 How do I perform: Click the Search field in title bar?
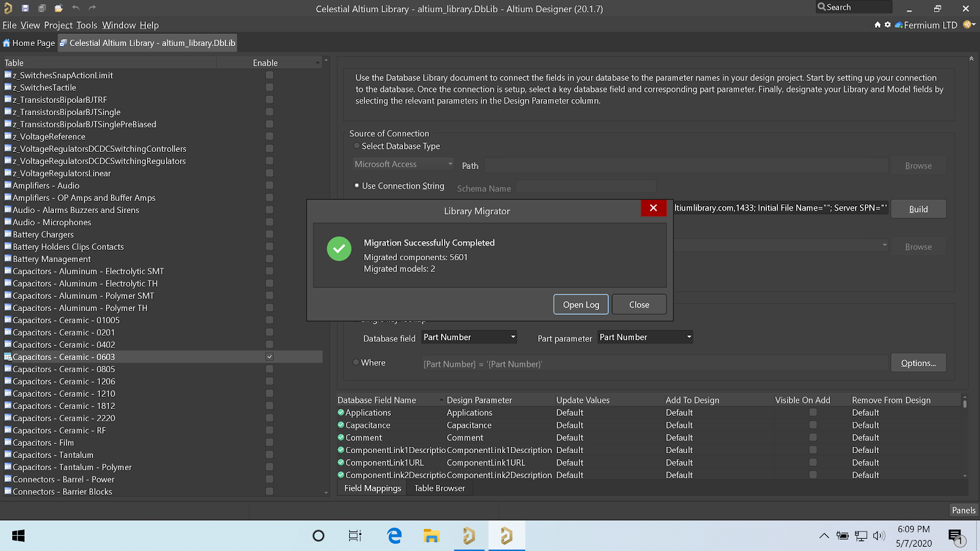854,7
